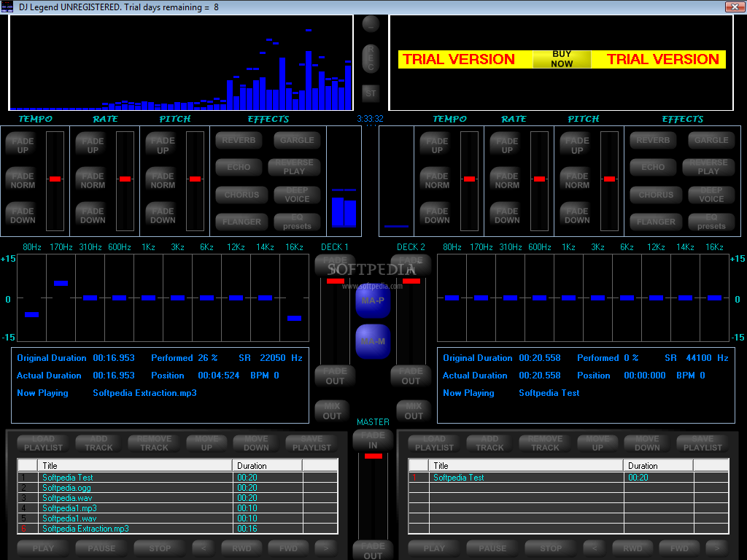The width and height of the screenshot is (747, 560).
Task: Click Deck 2 pitch slider red handle
Action: click(610, 179)
